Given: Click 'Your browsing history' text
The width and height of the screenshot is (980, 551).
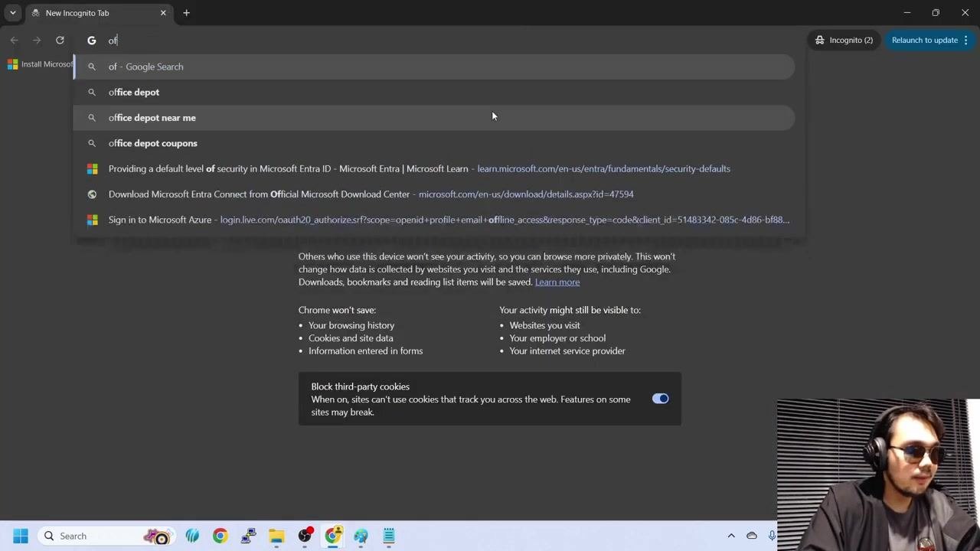Looking at the screenshot, I should 351,325.
